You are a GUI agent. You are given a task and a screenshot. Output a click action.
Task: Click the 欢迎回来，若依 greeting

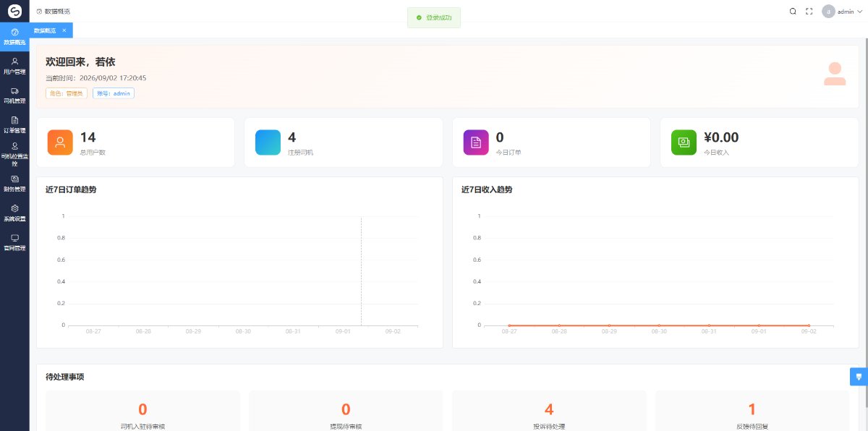(x=80, y=62)
